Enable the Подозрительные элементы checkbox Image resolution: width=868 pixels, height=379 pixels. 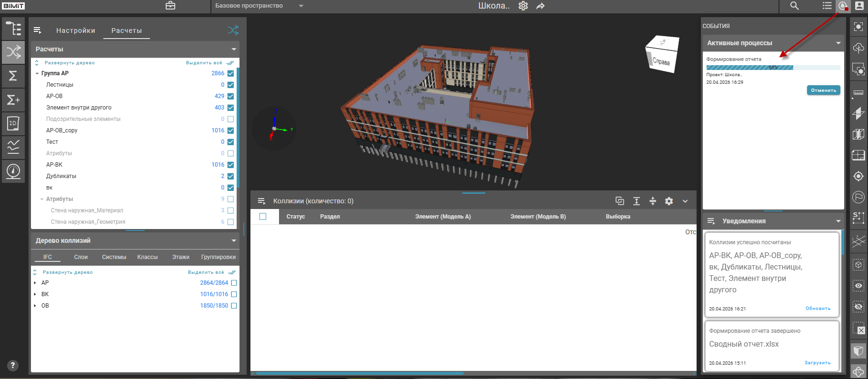230,119
